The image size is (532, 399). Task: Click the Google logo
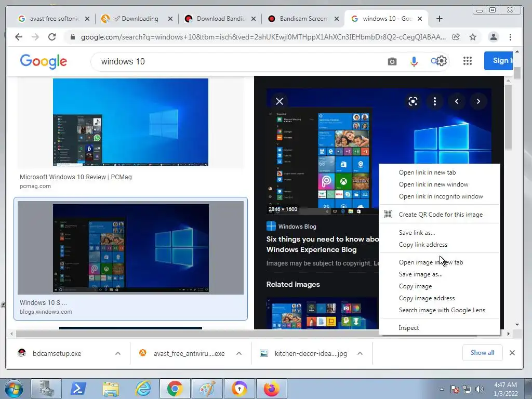coord(44,61)
